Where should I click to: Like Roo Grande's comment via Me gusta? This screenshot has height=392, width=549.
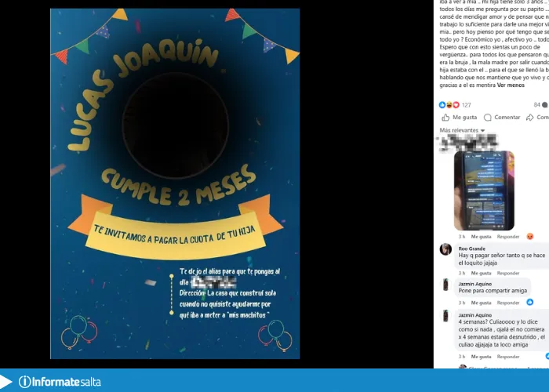click(481, 273)
